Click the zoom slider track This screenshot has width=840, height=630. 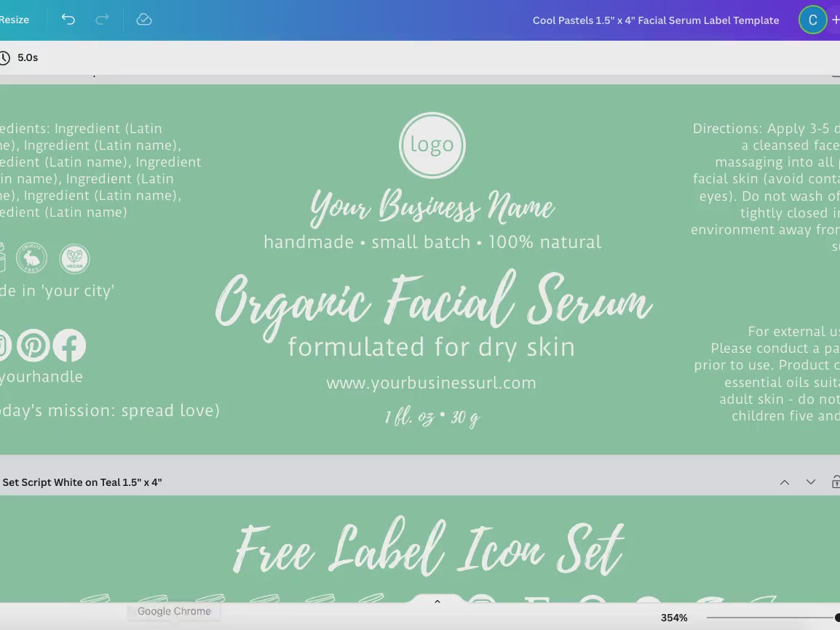point(772,618)
